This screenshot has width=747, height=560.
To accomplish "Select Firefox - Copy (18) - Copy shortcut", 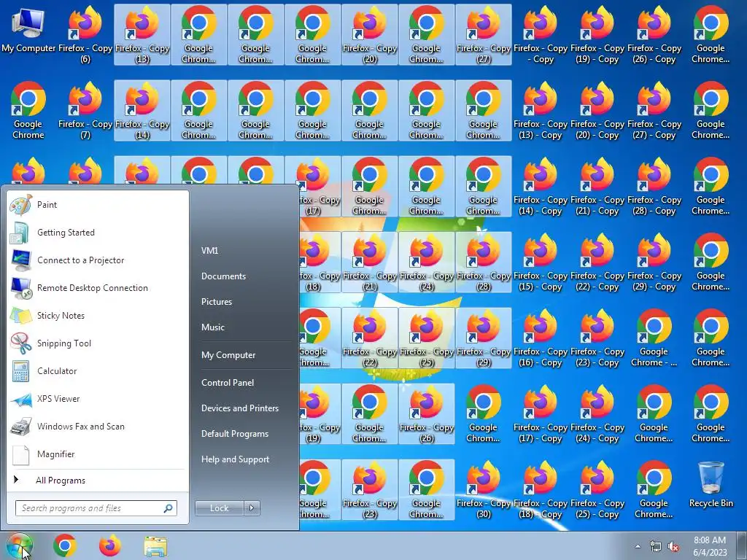I will 541,490.
